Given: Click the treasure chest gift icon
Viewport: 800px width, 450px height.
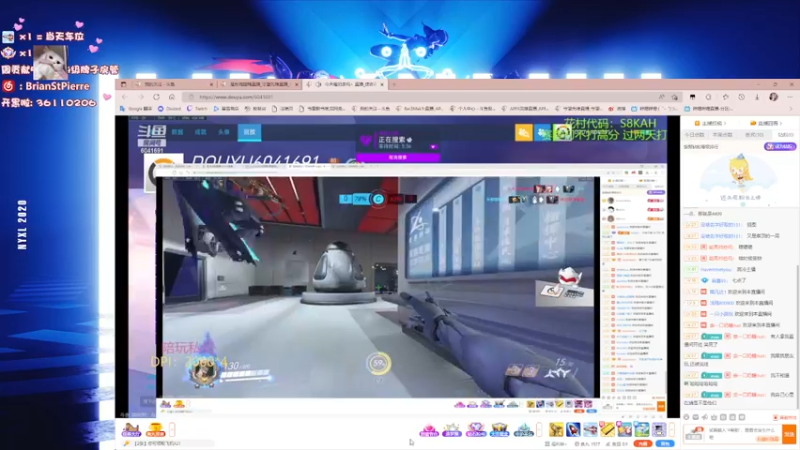Looking at the screenshot, I should point(499,430).
